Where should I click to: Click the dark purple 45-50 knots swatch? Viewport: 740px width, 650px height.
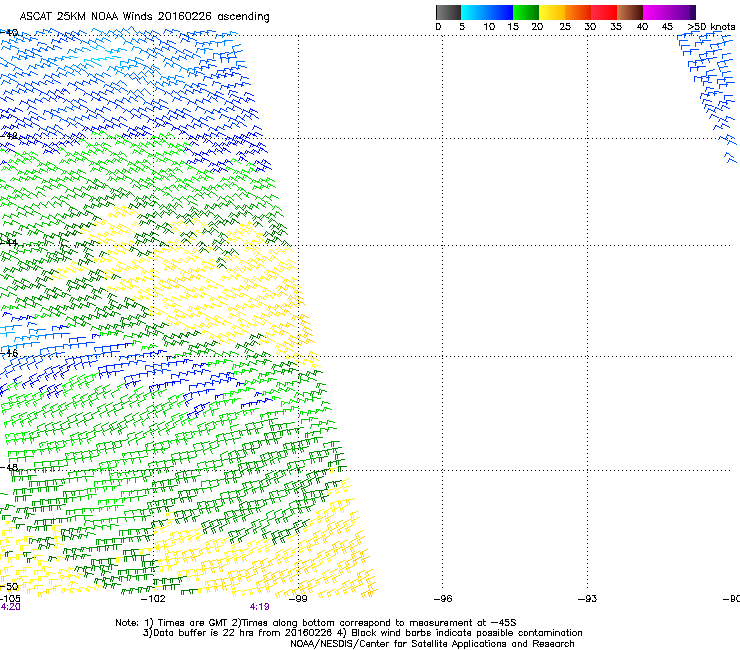pos(682,12)
